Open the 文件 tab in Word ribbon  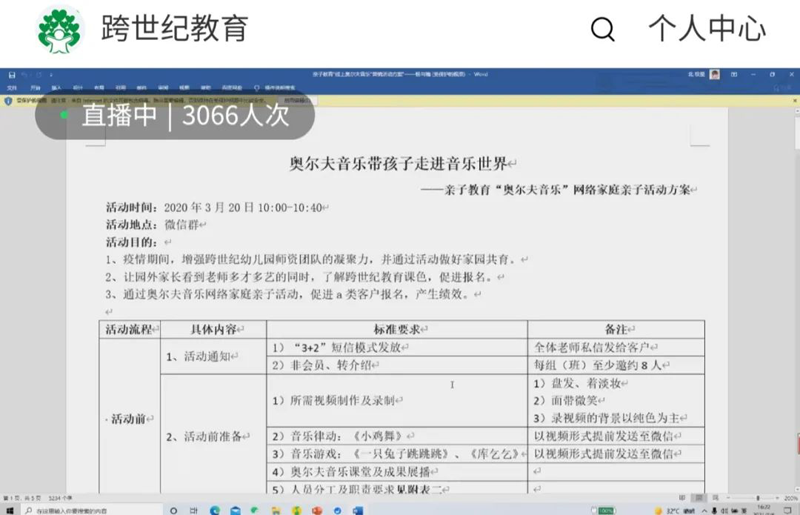click(x=12, y=88)
